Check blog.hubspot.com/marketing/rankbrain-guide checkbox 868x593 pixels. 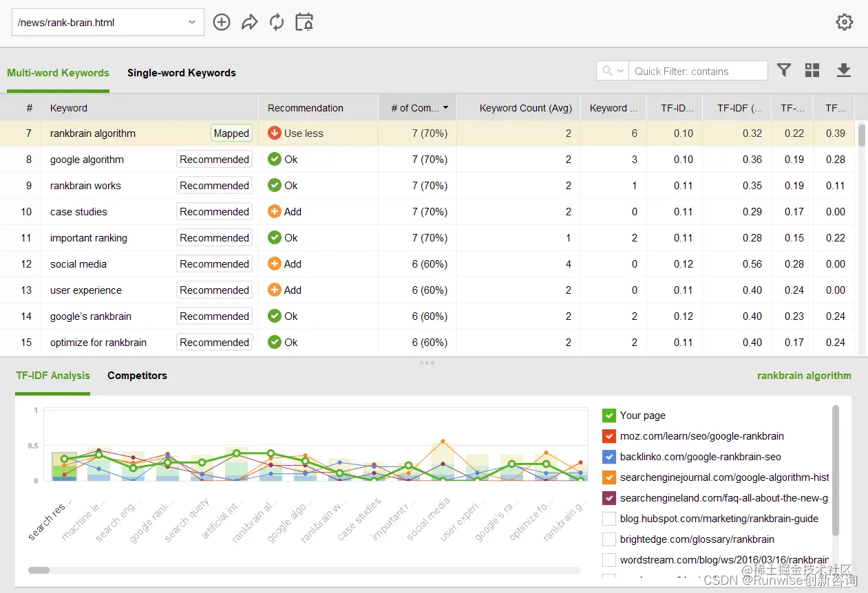coord(608,519)
